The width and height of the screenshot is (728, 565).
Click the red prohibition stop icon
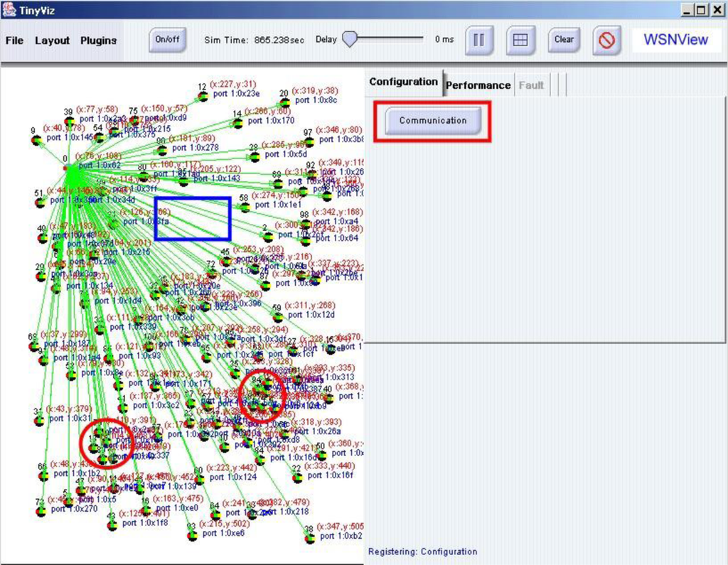[x=606, y=40]
